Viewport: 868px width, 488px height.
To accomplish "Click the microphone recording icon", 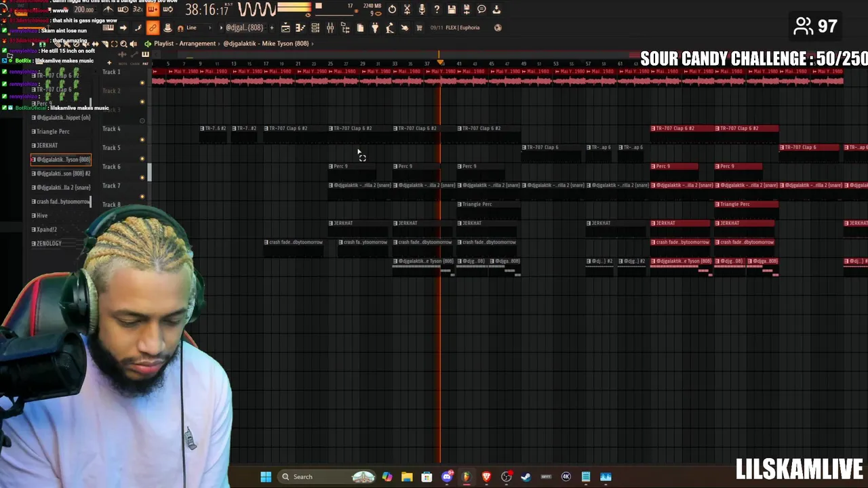I will tap(422, 9).
